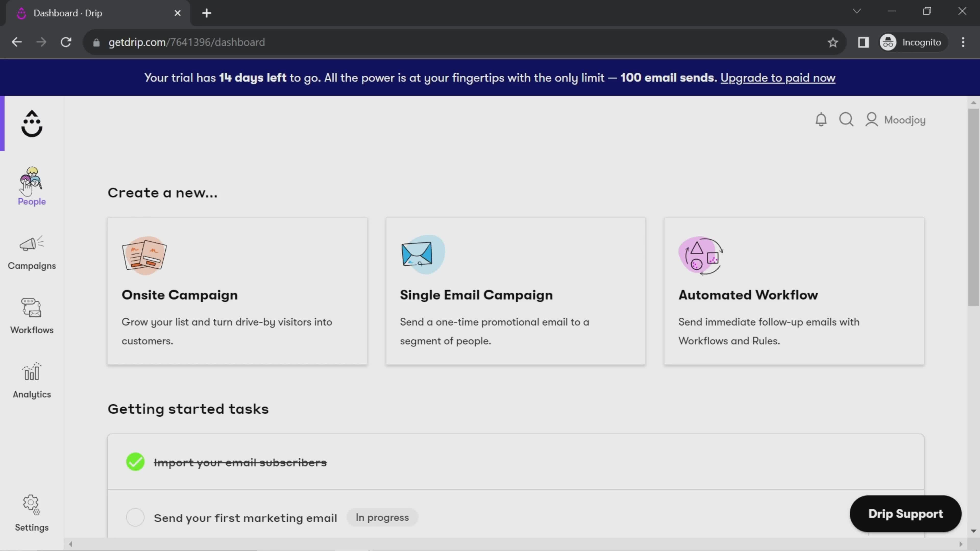Screen dimensions: 980x551
Task: Navigate to Campaigns section
Action: tap(32, 252)
